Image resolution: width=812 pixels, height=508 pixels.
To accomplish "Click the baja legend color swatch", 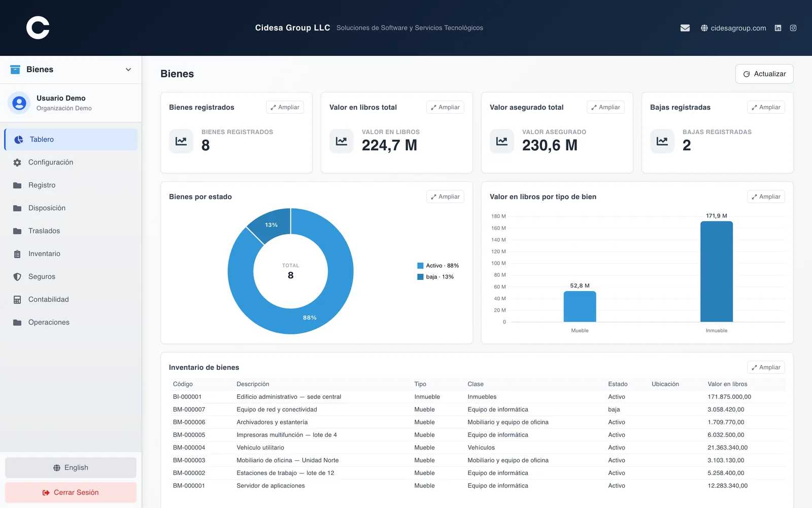I will [x=420, y=277].
